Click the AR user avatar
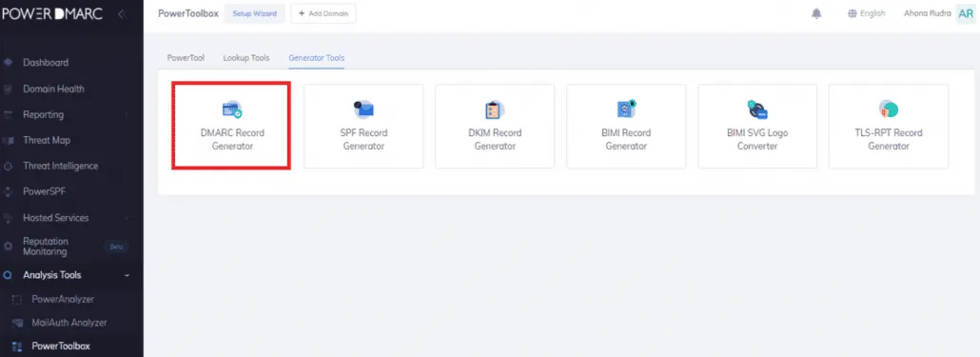The width and height of the screenshot is (980, 357). [966, 13]
